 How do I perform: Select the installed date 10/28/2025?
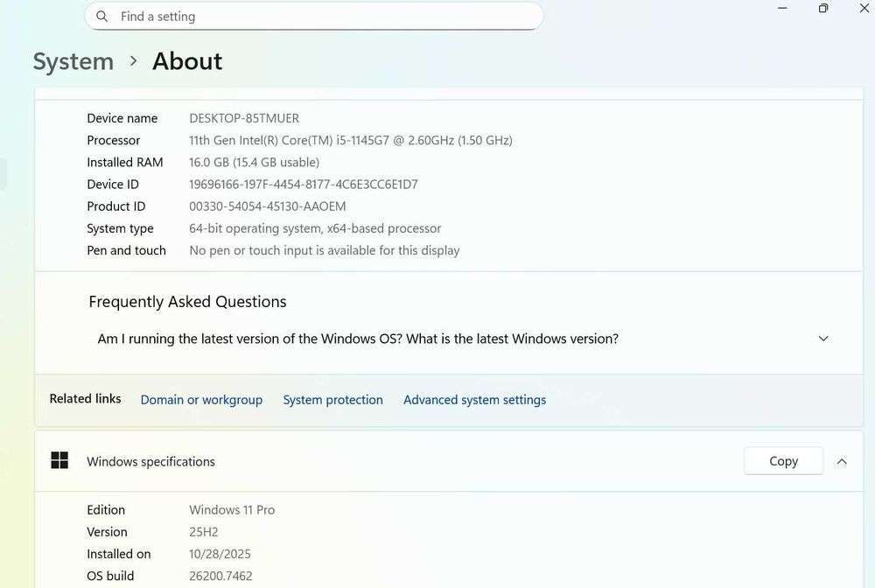tap(220, 554)
